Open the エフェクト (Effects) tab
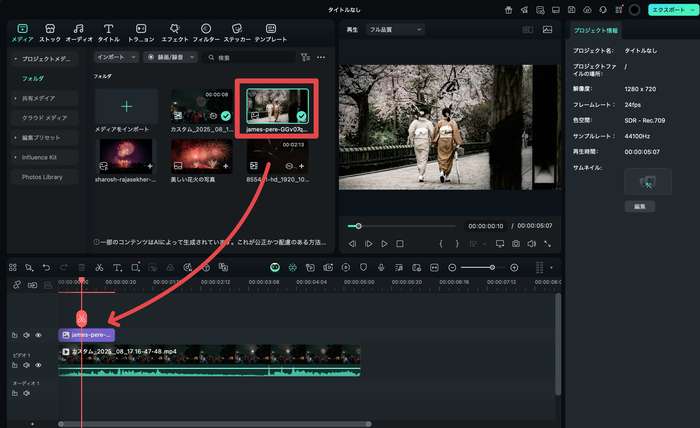The width and height of the screenshot is (700, 428). 175,33
